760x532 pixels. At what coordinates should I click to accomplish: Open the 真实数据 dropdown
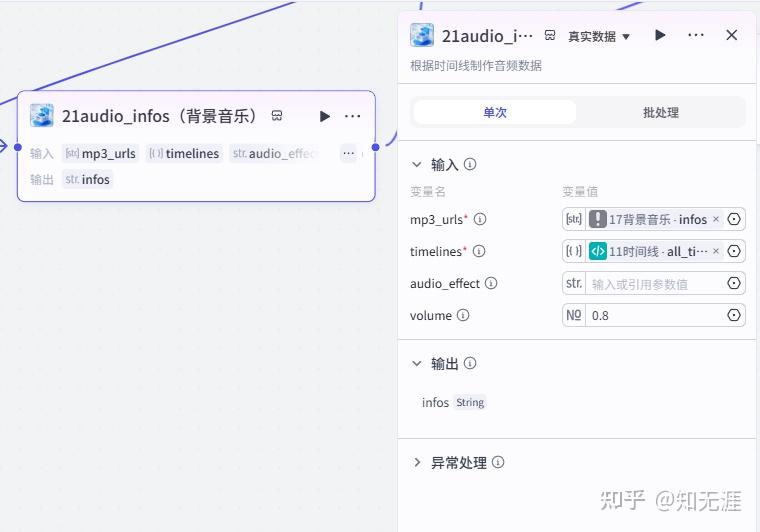tap(599, 36)
